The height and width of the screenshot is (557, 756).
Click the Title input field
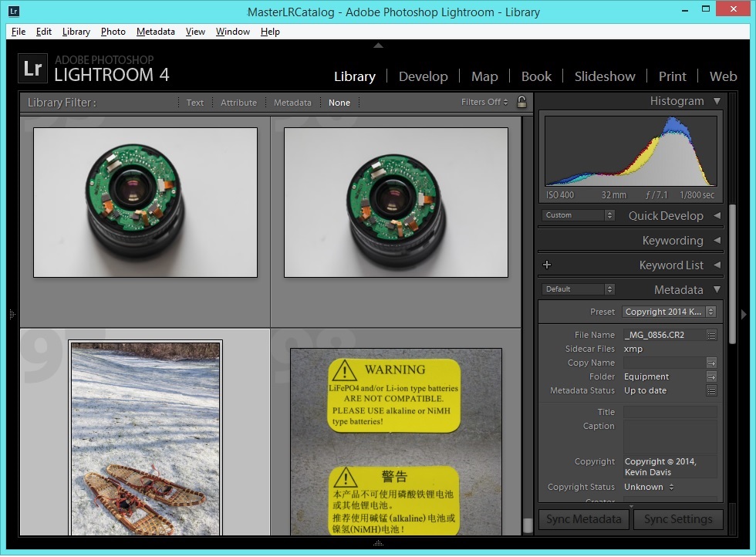[x=670, y=412]
